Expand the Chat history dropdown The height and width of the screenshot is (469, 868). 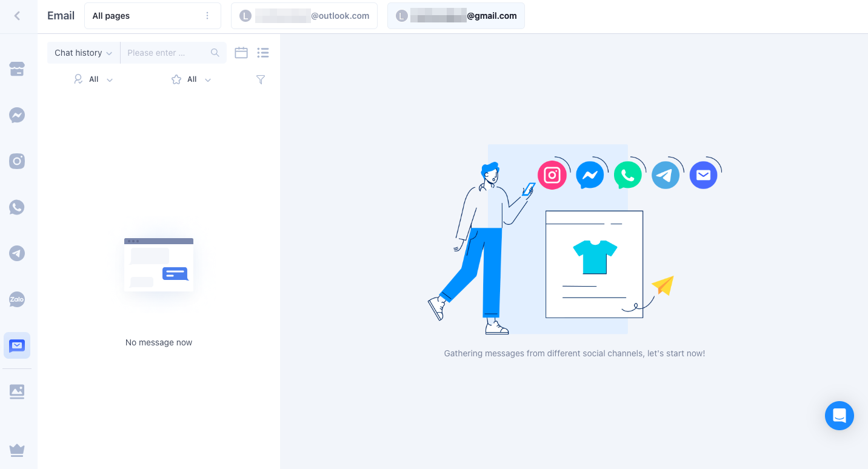[83, 53]
